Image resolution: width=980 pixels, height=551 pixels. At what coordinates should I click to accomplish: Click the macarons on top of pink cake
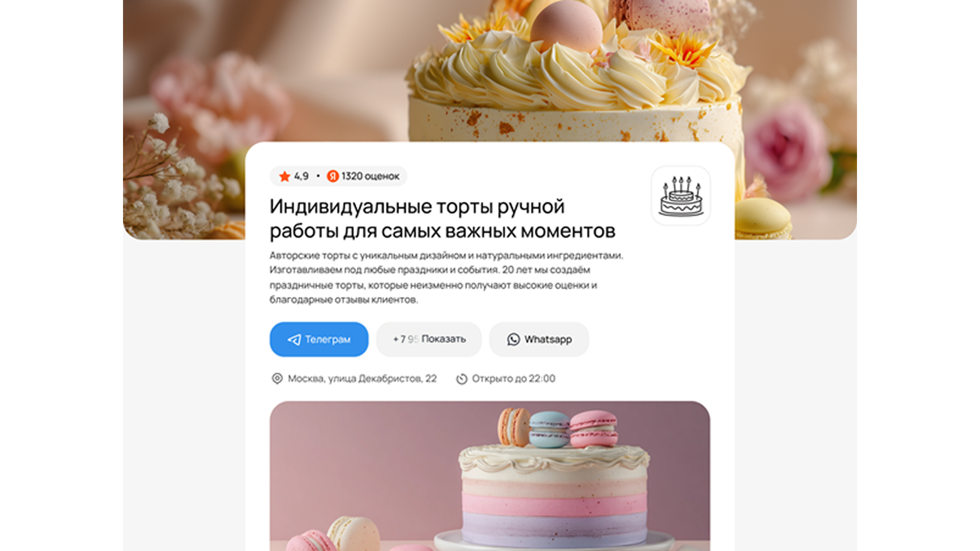click(x=557, y=429)
